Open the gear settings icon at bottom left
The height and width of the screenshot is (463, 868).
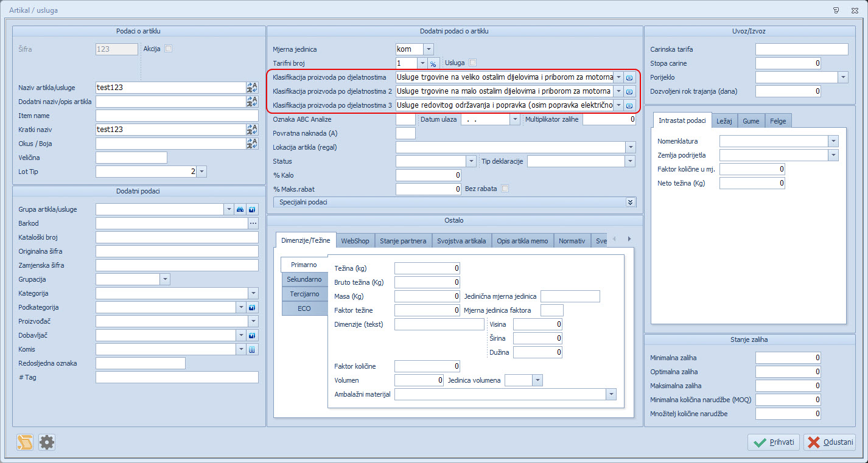[47, 442]
